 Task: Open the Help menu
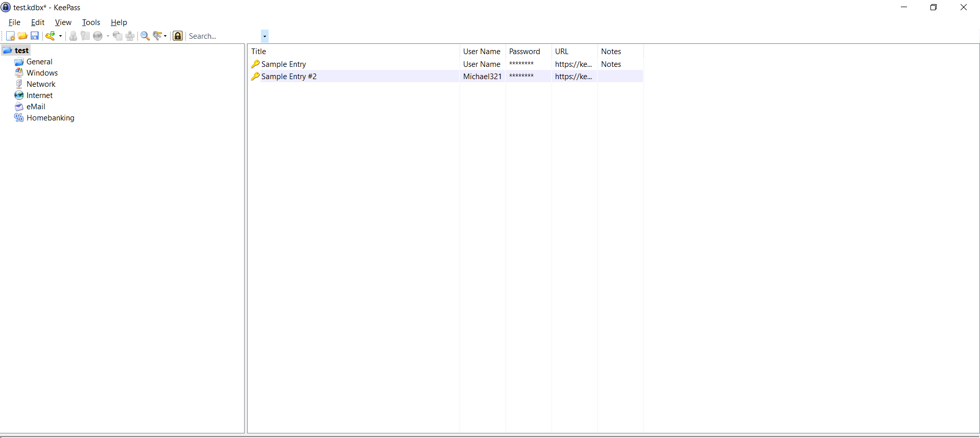coord(119,22)
